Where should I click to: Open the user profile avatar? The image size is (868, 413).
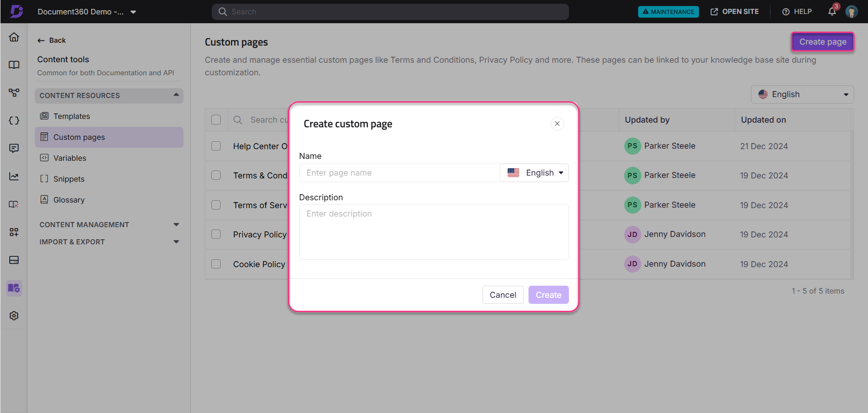pyautogui.click(x=851, y=12)
